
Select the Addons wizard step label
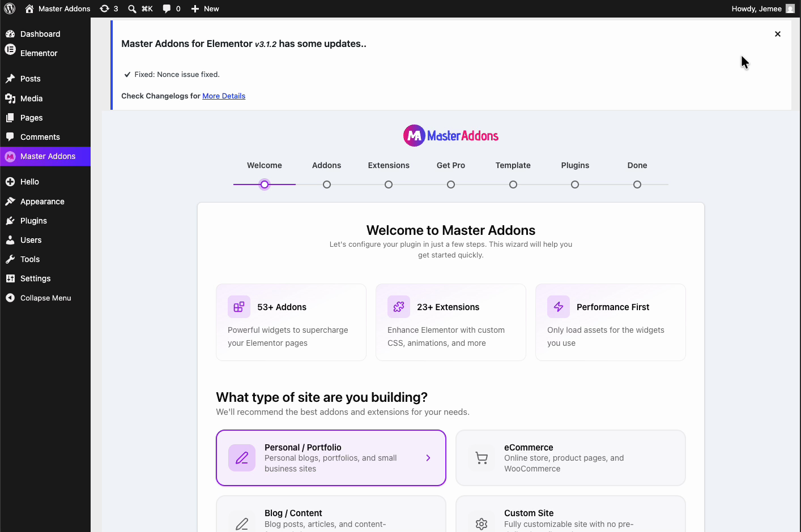(x=327, y=165)
